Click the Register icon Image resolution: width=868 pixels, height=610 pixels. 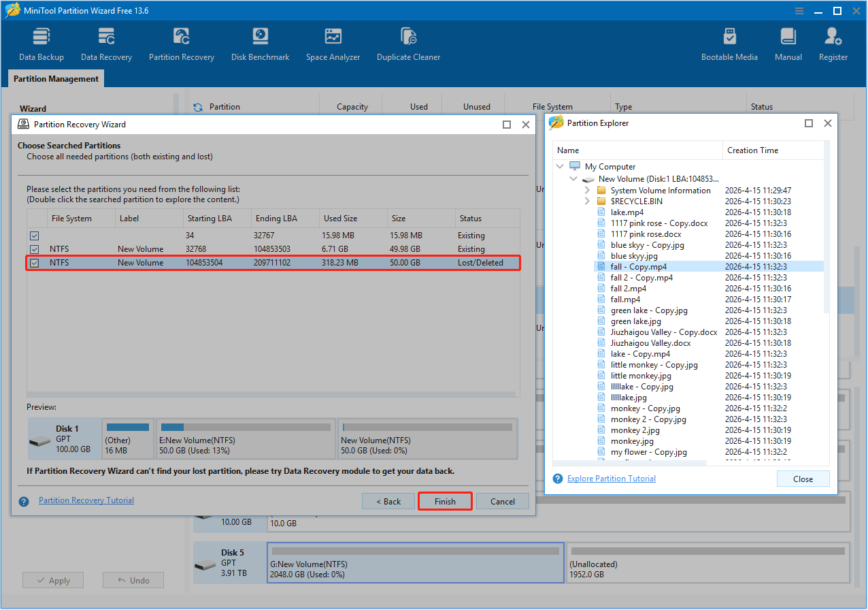pos(833,42)
